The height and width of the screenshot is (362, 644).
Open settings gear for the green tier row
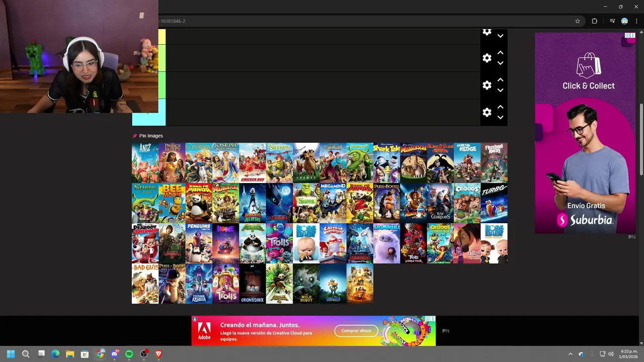tap(487, 85)
